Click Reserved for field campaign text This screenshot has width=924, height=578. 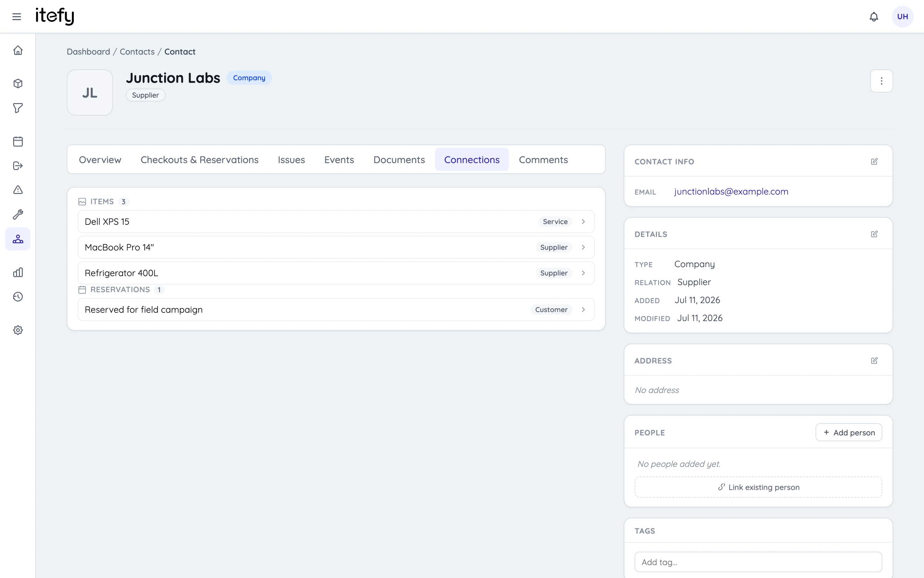pyautogui.click(x=143, y=310)
